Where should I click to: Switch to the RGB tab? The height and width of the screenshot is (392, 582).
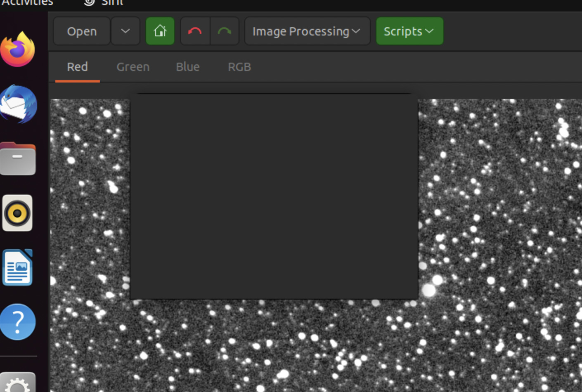click(239, 67)
